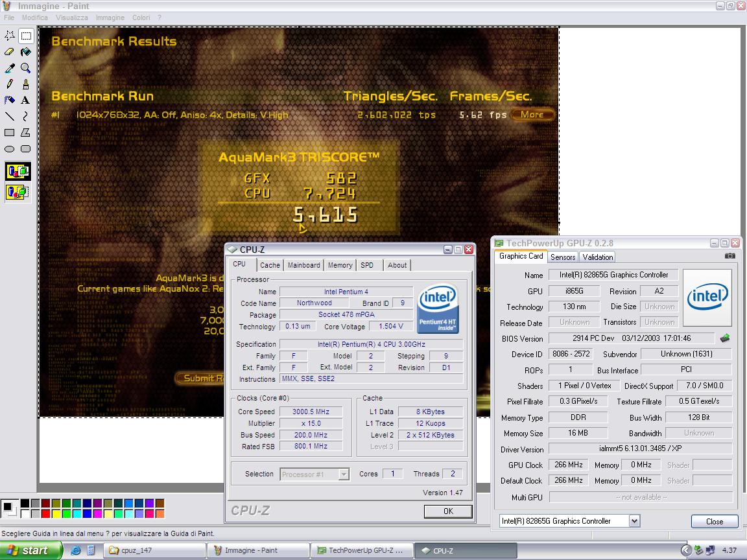Click OK in the CPU-Z window
The image size is (747, 560).
[x=448, y=511]
